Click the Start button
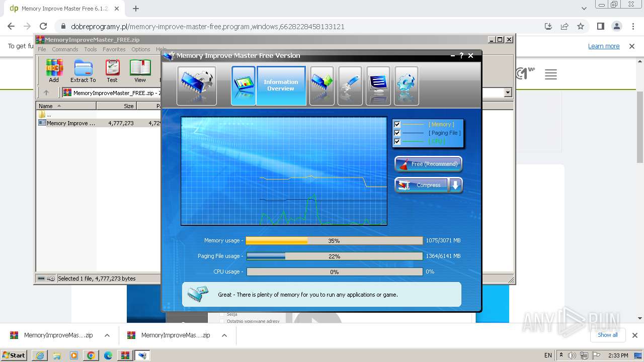The width and height of the screenshot is (644, 362). pyautogui.click(x=14, y=355)
